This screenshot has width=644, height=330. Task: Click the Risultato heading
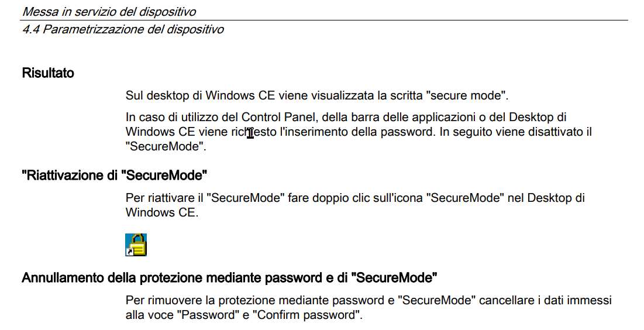[48, 73]
